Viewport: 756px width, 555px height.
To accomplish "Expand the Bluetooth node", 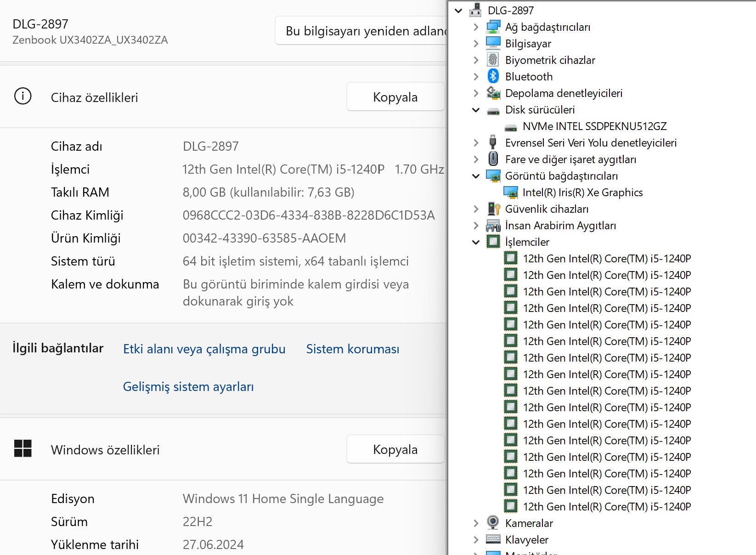I will (476, 77).
